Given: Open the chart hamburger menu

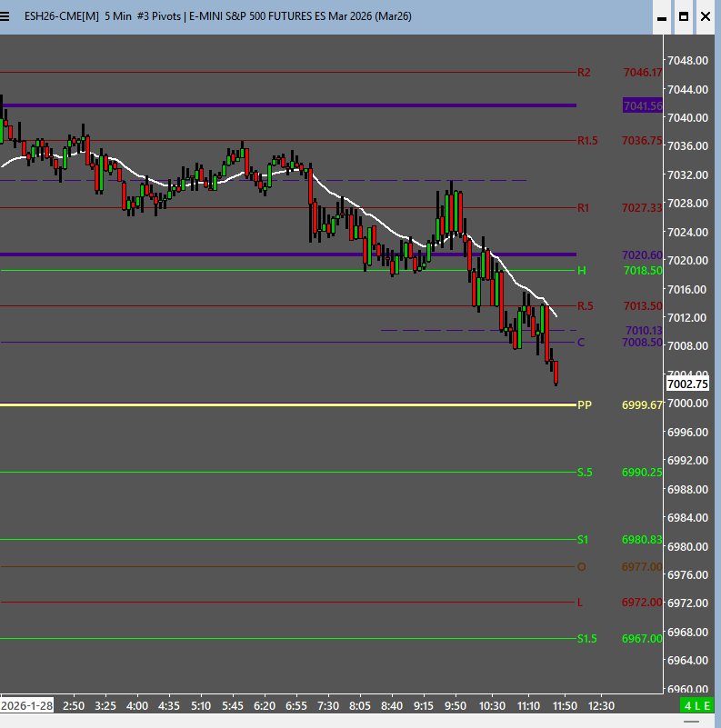Looking at the screenshot, I should (10, 16).
